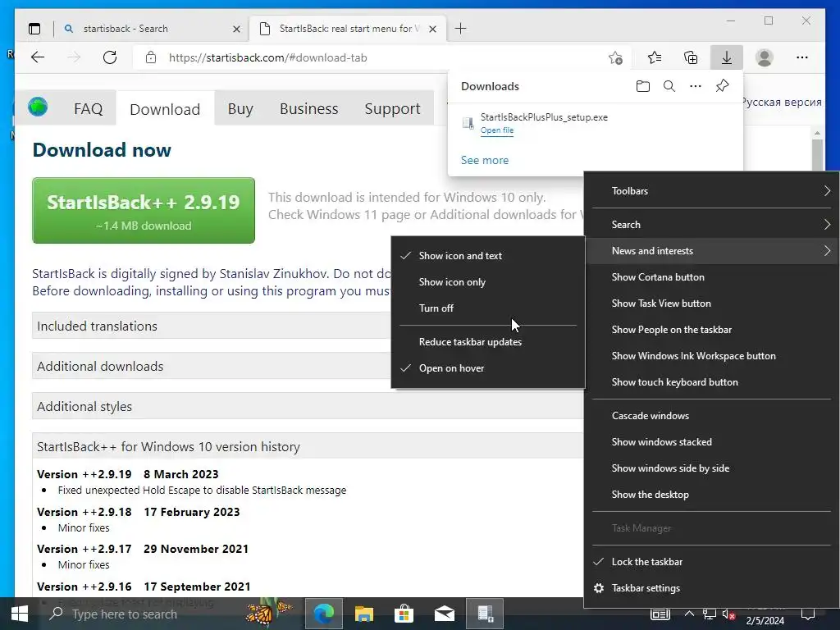This screenshot has height=630, width=840.
Task: Toggle Open on hover option
Action: tap(487, 368)
